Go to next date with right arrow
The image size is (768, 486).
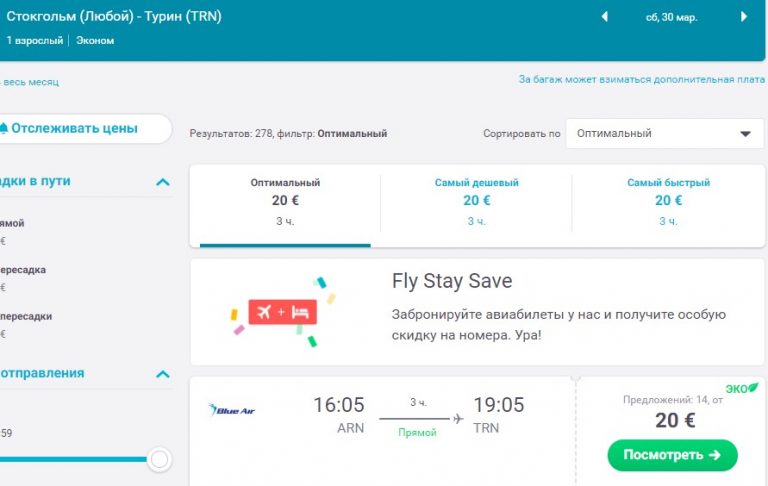coord(744,17)
